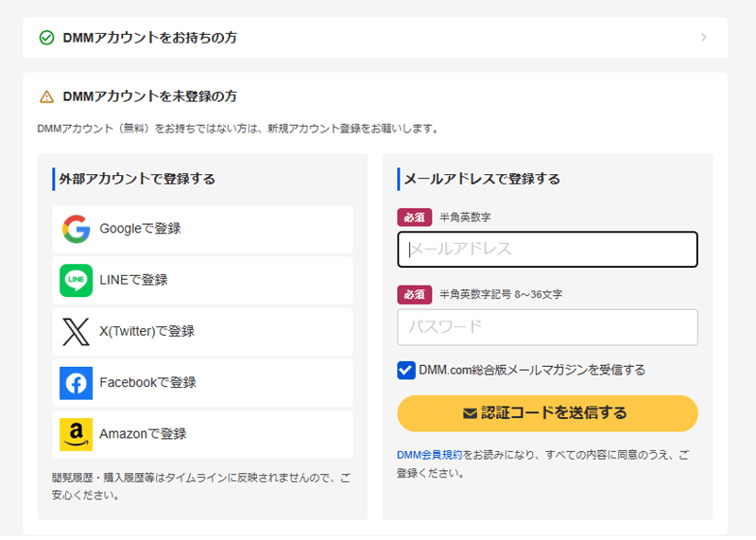Viewport: 756px width, 540px height.
Task: Uncheck DMM.com総合版メールマガジンを受信する checkbox
Action: pos(406,371)
